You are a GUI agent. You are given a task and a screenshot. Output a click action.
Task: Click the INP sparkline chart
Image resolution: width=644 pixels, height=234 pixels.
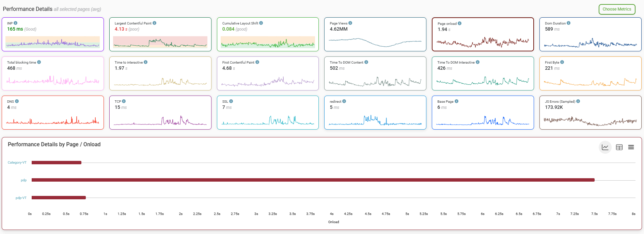click(53, 43)
